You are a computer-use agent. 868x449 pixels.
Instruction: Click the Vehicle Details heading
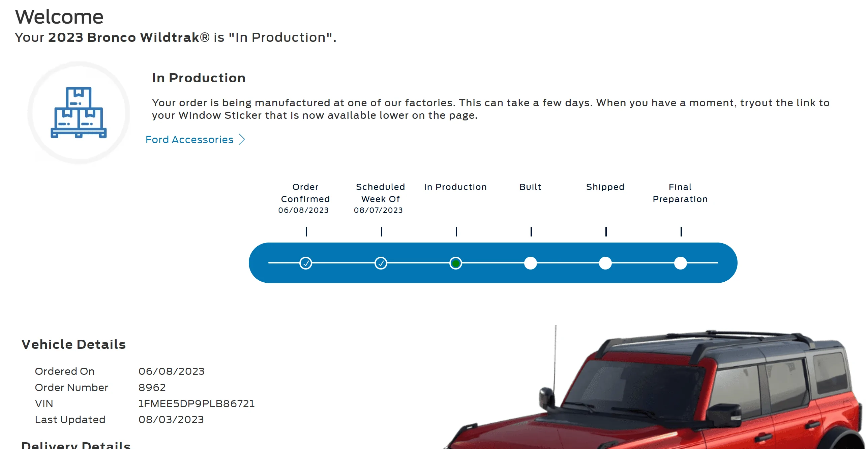(x=73, y=344)
